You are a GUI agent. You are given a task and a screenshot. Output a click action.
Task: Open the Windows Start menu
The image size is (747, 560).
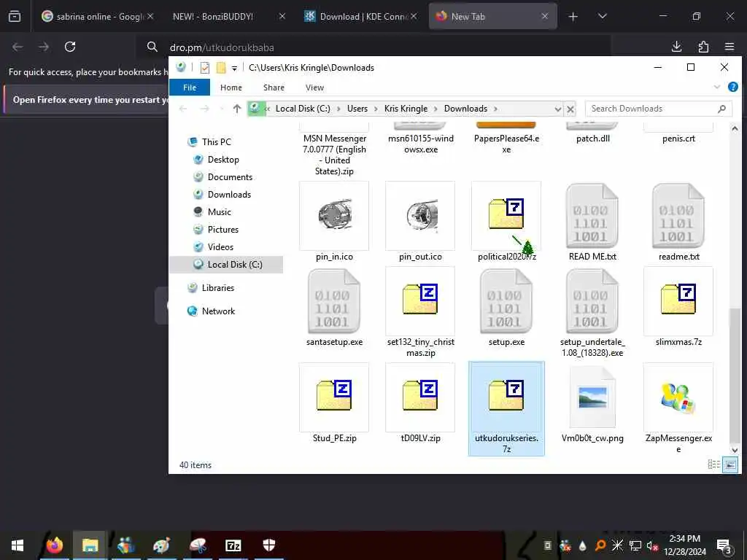18,545
